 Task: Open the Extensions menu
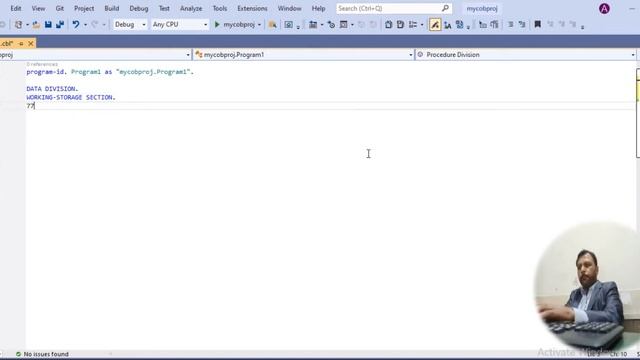(x=252, y=9)
